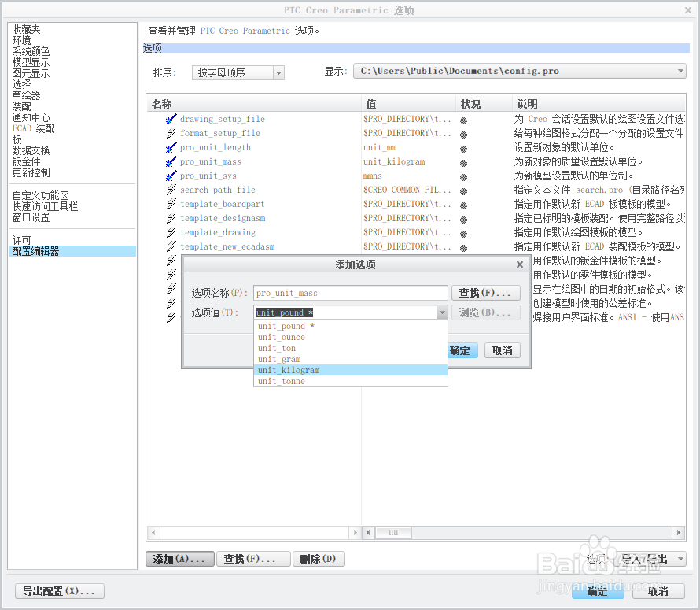Click green status dot for pro_unit_length
The width and height of the screenshot is (700, 610).
464,149
